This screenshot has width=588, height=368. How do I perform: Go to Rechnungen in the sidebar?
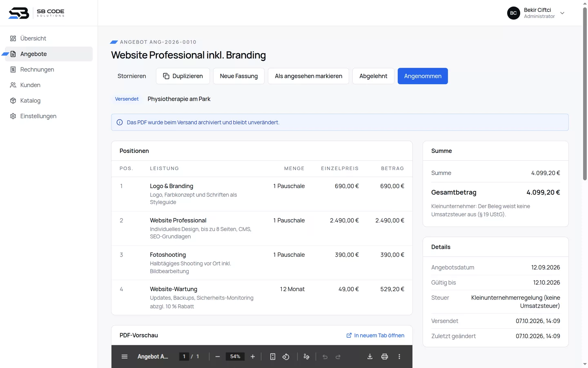(49, 70)
